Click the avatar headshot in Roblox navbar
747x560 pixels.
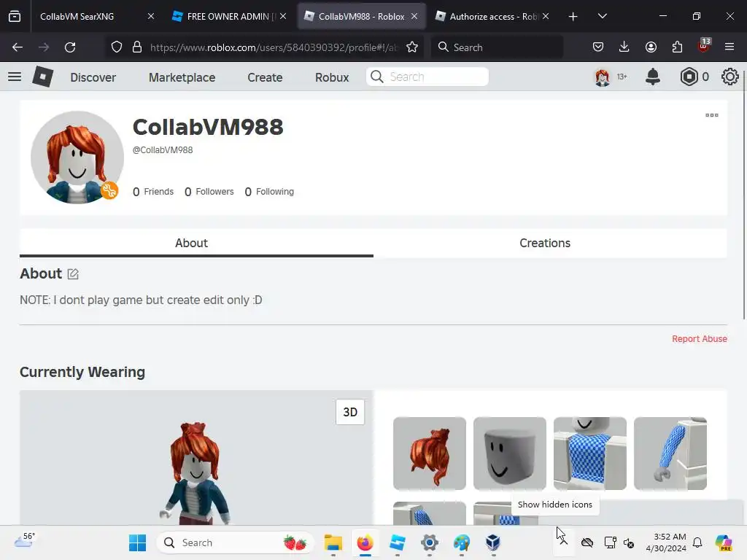point(602,77)
